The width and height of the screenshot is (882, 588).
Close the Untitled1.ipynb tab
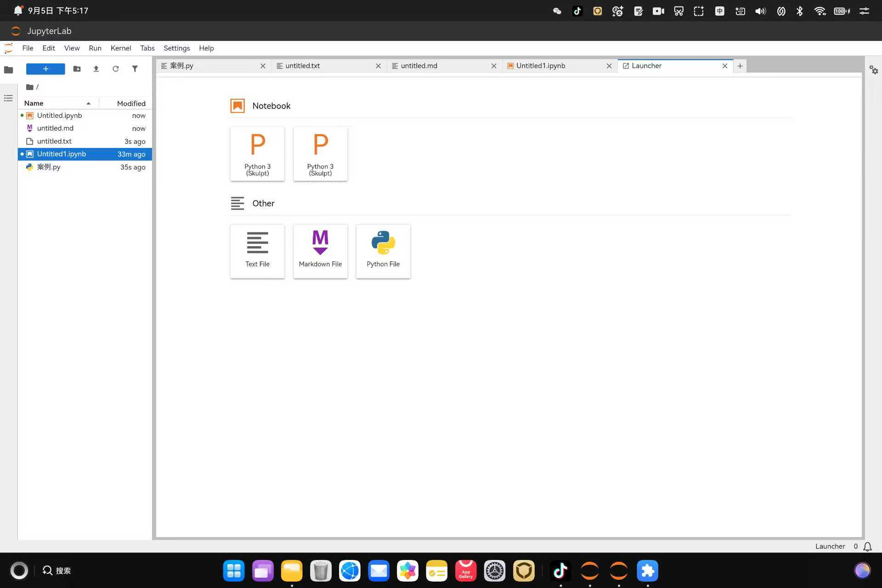coord(609,66)
